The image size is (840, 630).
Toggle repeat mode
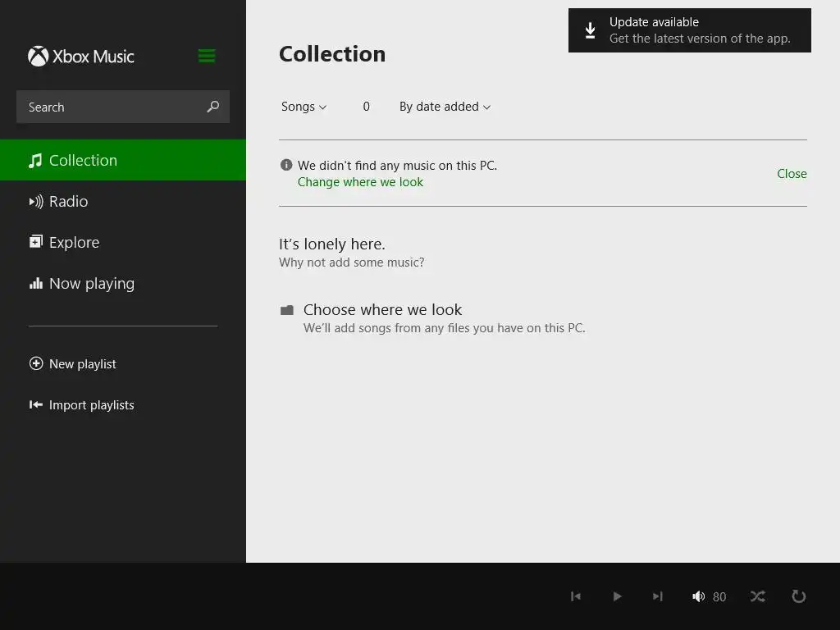point(798,596)
